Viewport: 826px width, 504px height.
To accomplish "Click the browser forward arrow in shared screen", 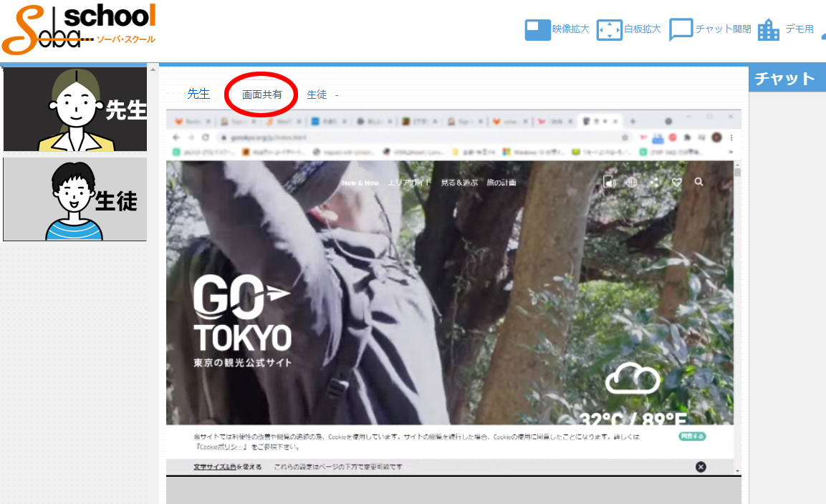I will 191,137.
